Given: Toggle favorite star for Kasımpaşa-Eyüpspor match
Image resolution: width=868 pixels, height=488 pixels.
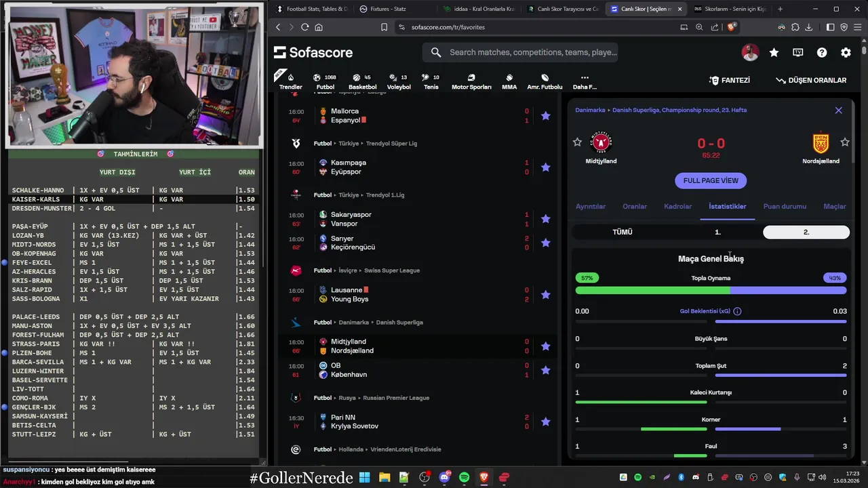Looking at the screenshot, I should click(x=545, y=167).
